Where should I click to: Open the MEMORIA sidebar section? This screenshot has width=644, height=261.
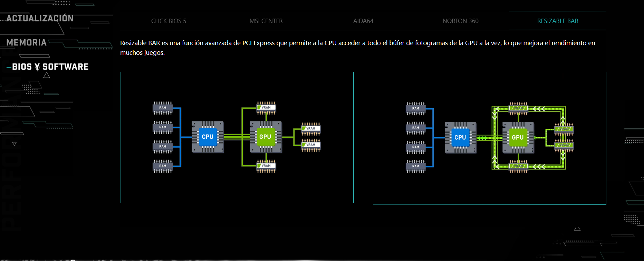(x=26, y=42)
